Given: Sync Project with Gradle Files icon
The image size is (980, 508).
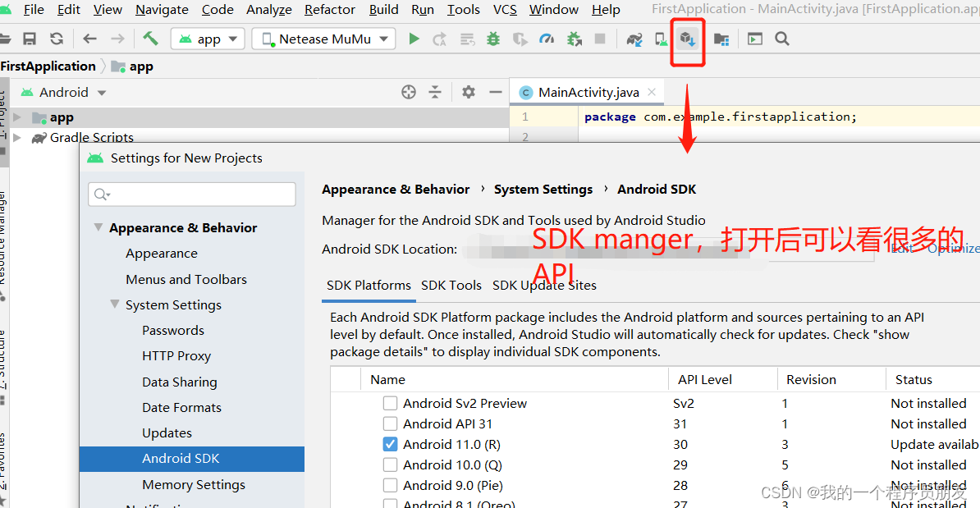Looking at the screenshot, I should 634,39.
